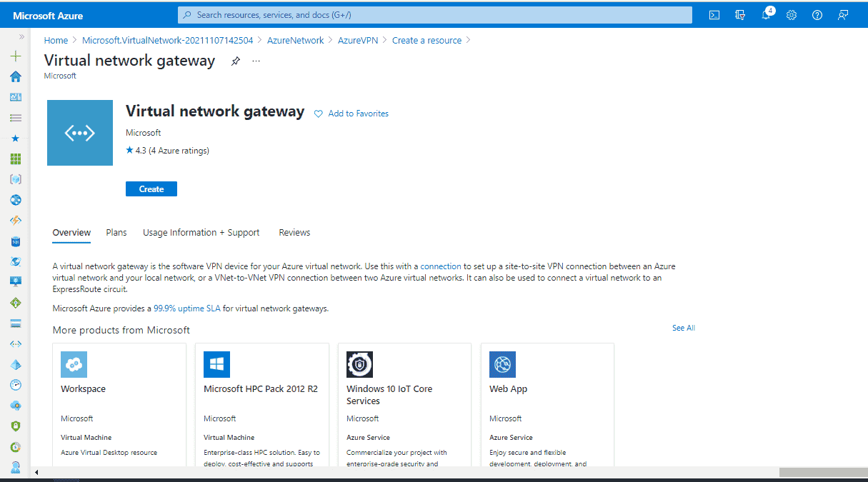Open Advisor cloud icon in sidebar
This screenshot has height=482, width=868.
coord(16,406)
